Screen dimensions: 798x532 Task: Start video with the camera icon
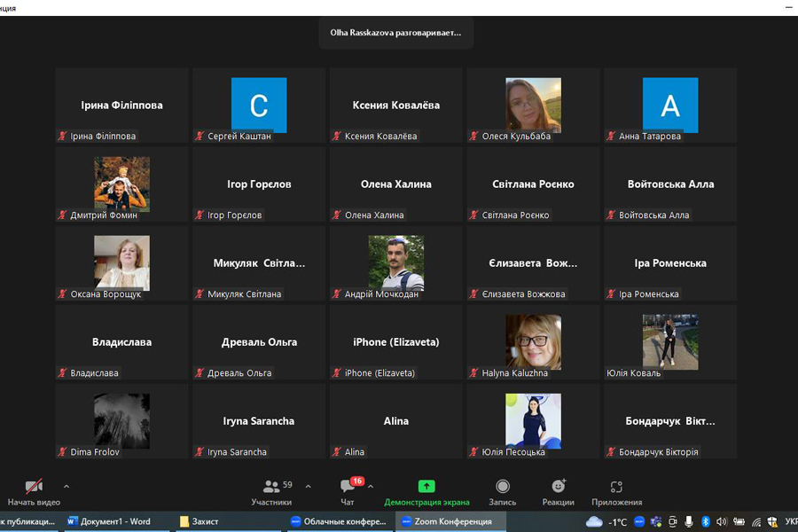click(34, 487)
